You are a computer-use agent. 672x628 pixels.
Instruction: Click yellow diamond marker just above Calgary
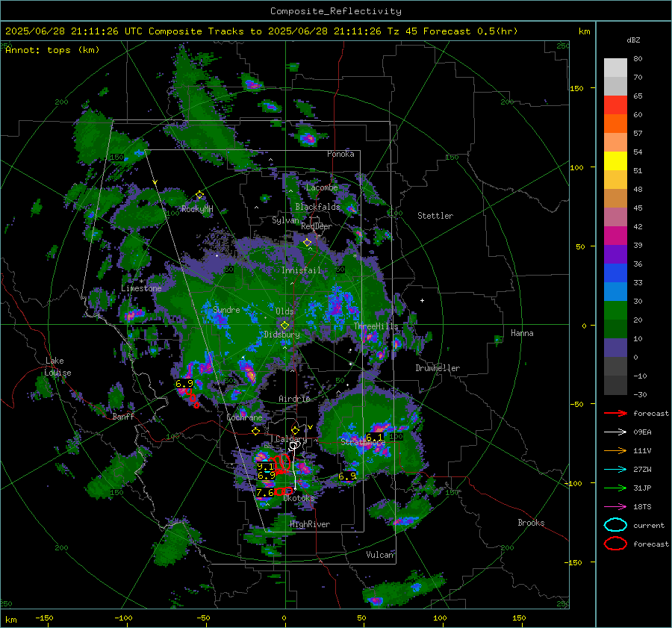point(295,430)
